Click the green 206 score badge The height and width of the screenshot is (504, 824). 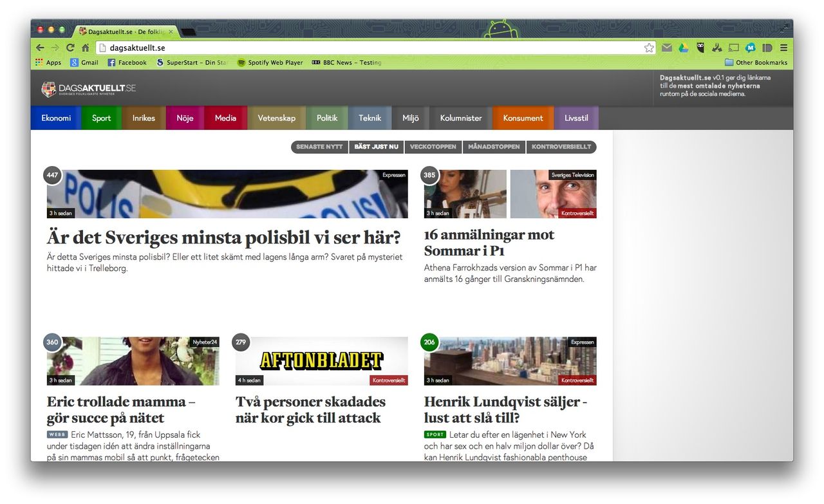tap(429, 342)
